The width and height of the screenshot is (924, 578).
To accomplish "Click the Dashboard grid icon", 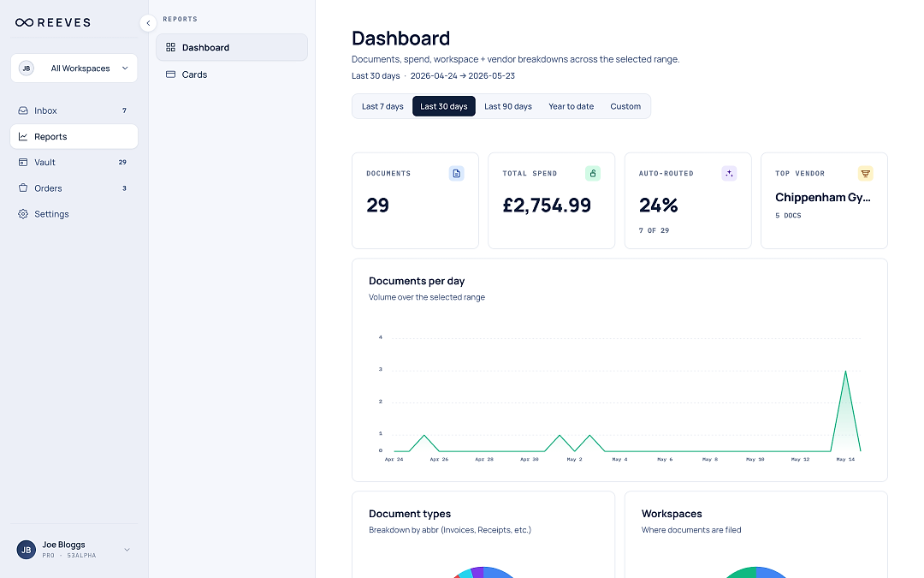I will coord(171,47).
